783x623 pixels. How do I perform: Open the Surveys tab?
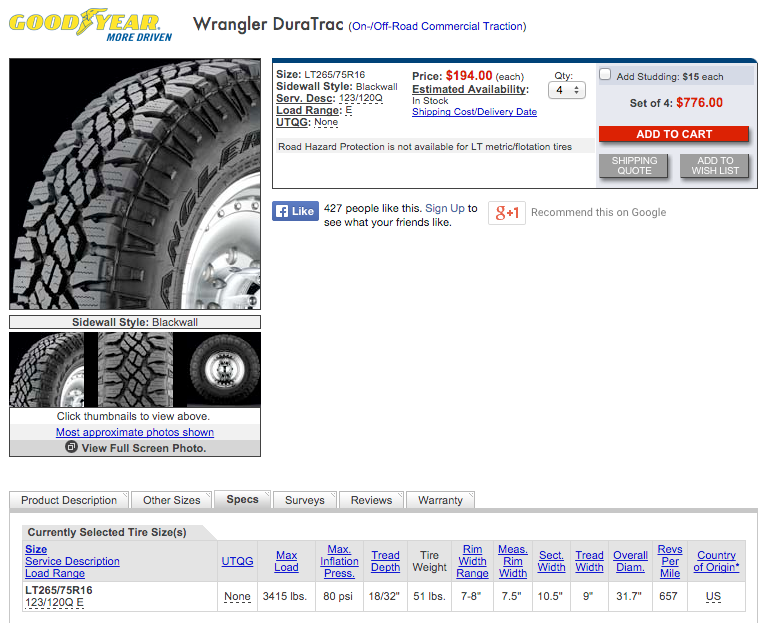[x=305, y=500]
